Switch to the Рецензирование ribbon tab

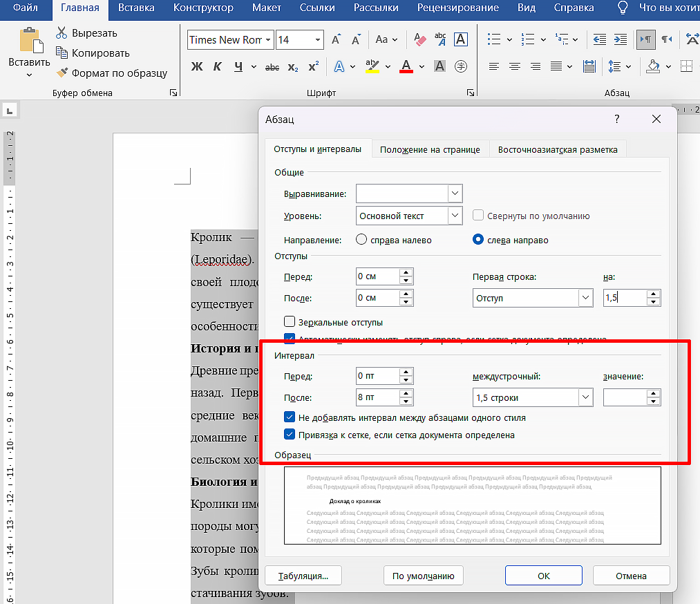(458, 8)
